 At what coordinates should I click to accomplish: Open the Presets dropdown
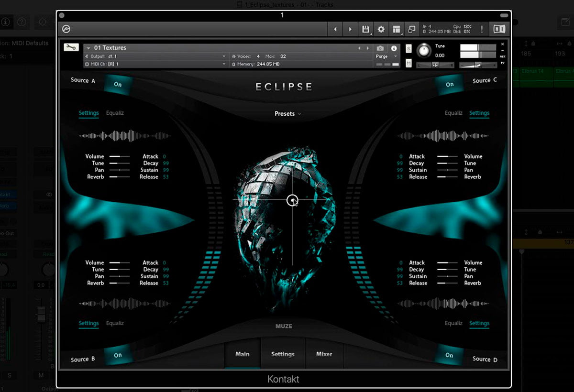click(287, 114)
